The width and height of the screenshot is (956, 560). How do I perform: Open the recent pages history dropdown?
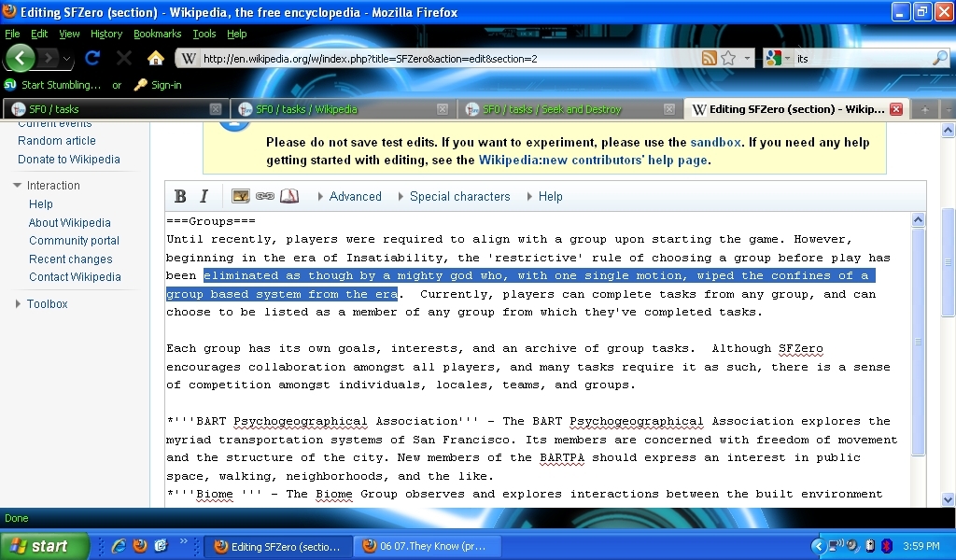pyautogui.click(x=66, y=59)
